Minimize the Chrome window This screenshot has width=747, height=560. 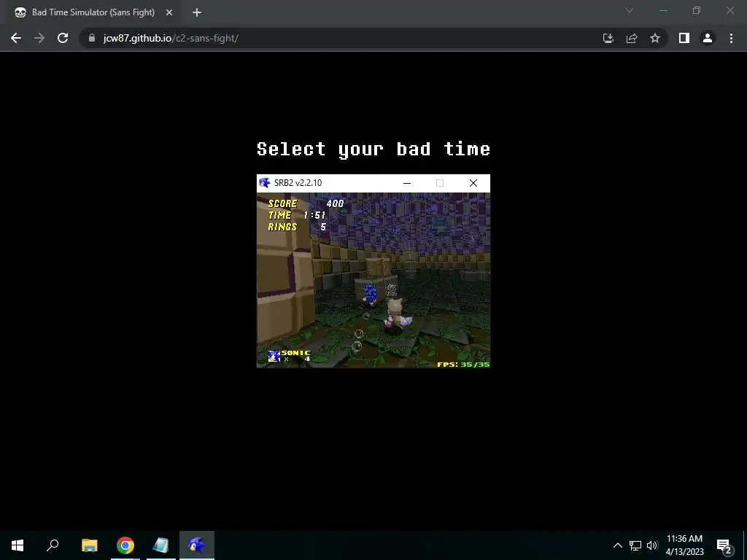tap(663, 10)
